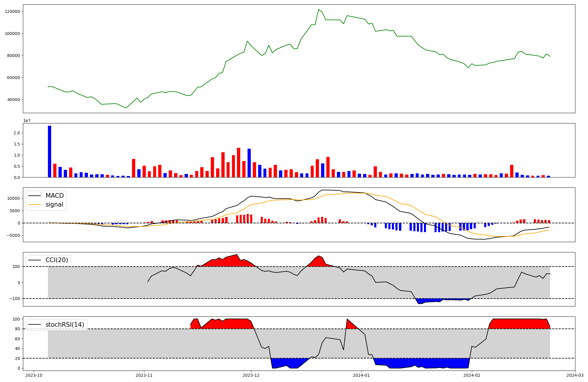The image size is (588, 382).
Task: Click the 2023-10 x-axis date label
Action: click(34, 375)
